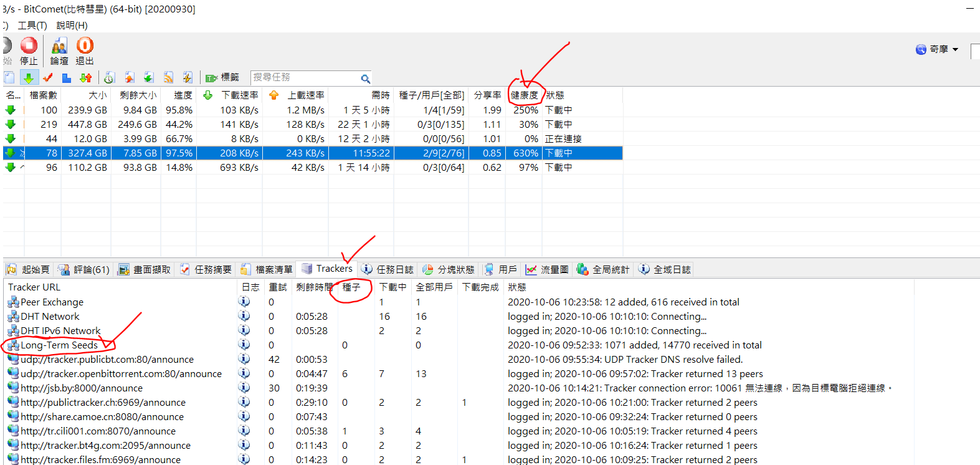Sort by the 分享率 column header

coord(487,95)
